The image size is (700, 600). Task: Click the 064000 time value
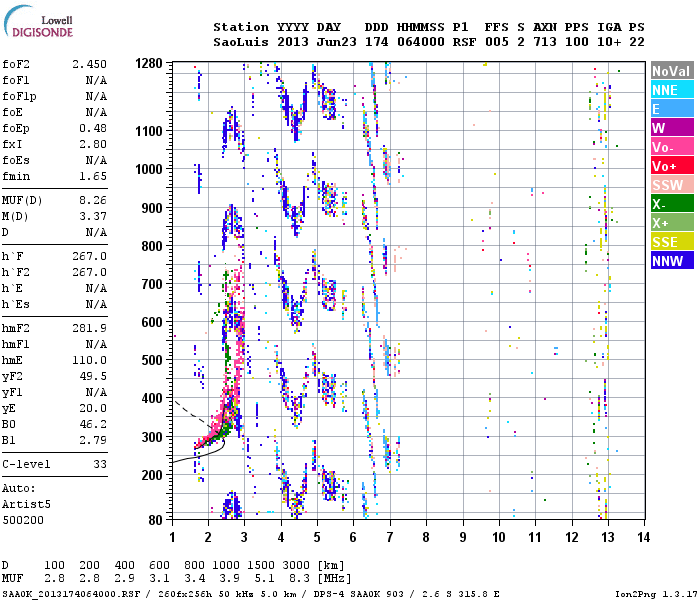tap(421, 42)
